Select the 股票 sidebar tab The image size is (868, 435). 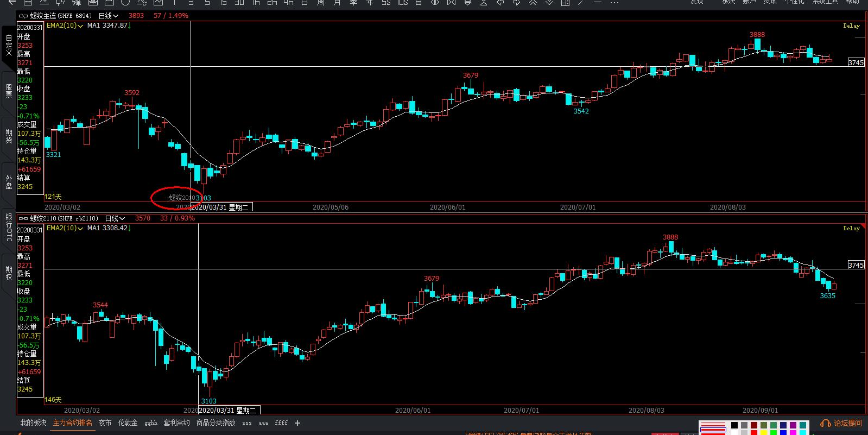[9, 91]
